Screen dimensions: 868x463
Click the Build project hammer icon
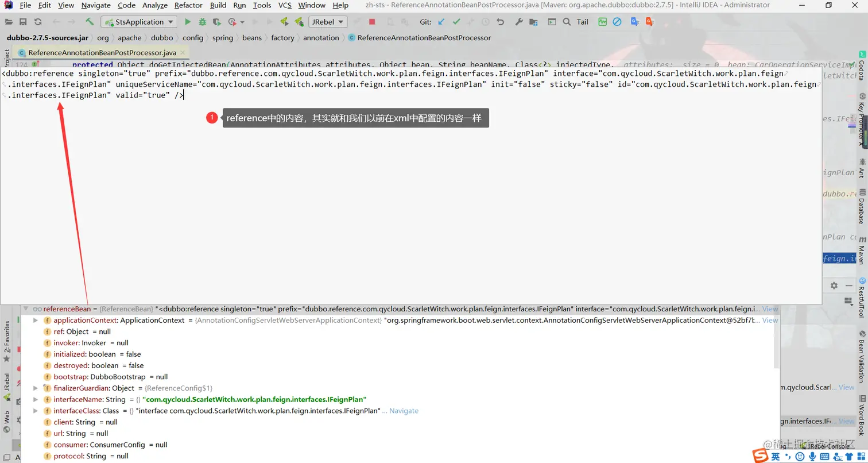pos(90,22)
